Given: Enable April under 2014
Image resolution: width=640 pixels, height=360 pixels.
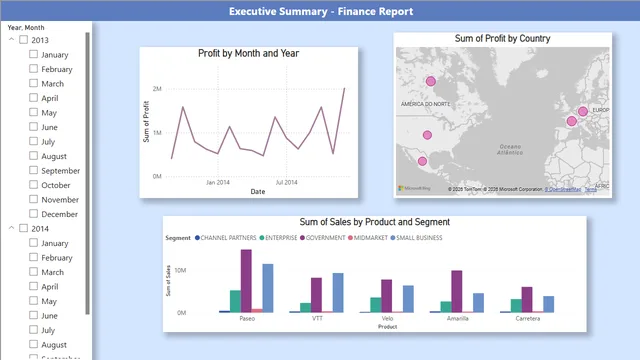Looking at the screenshot, I should click(x=33, y=286).
